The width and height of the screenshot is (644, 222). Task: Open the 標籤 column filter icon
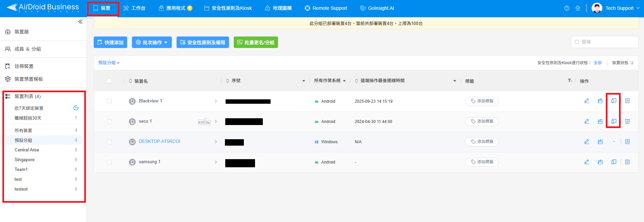pos(570,80)
